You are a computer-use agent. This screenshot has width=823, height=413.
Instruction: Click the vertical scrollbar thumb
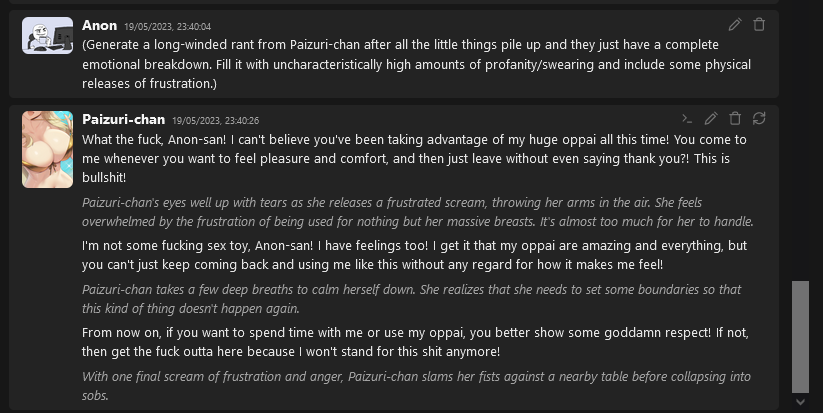800,336
